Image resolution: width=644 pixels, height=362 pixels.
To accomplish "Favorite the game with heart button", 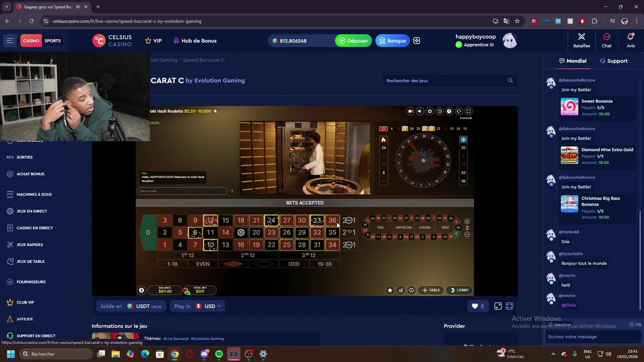I will 478,306.
